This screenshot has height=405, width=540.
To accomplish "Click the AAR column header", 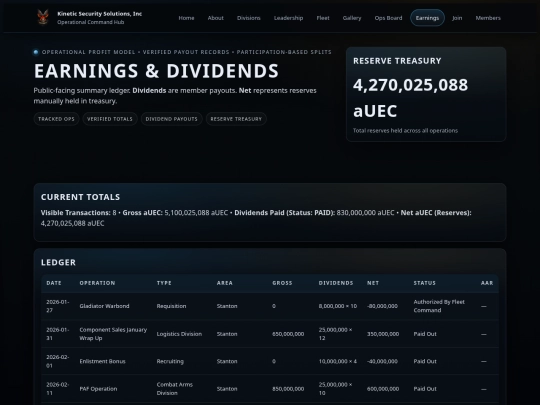I will (x=487, y=283).
